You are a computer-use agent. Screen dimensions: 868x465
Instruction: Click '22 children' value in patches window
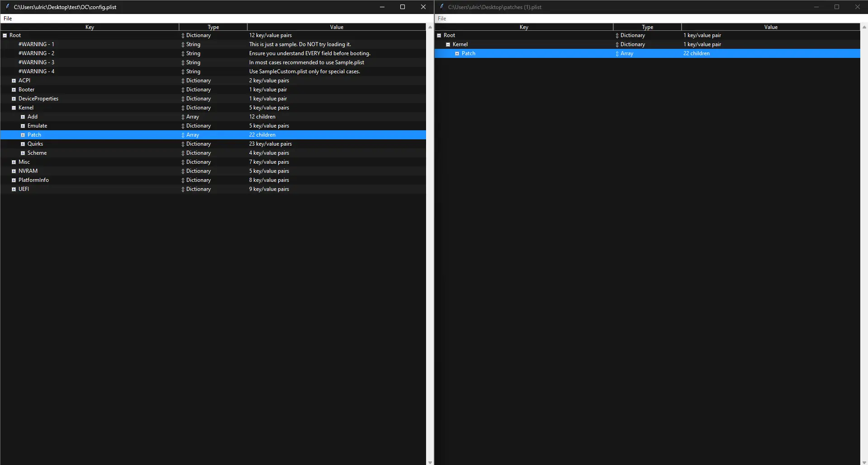[696, 53]
